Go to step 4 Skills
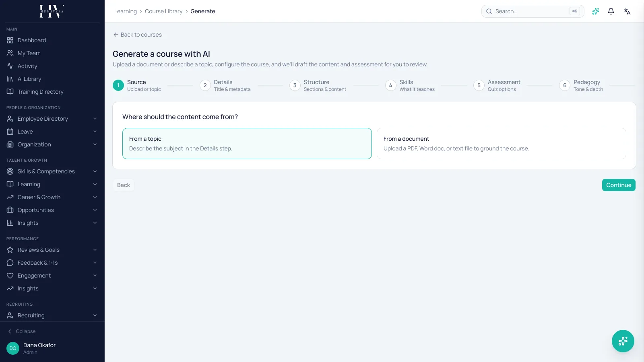 pyautogui.click(x=410, y=85)
